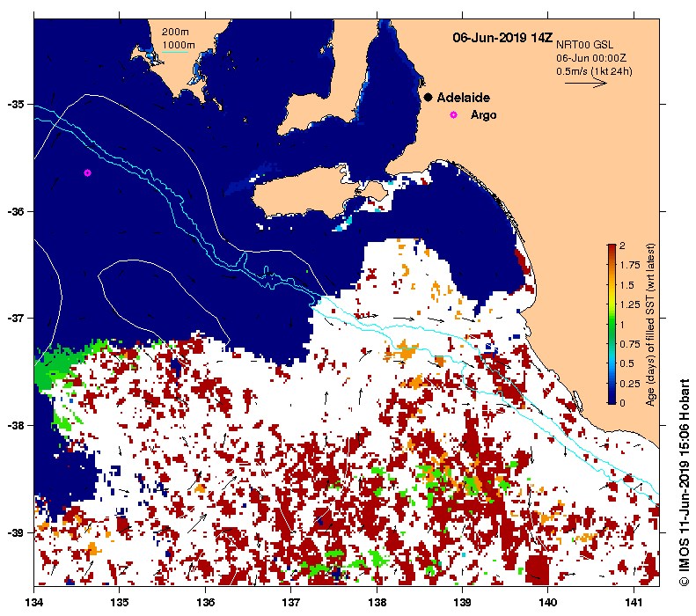696x616 pixels.
Task: Click the latitude axis label "-38"
Action: coord(16,425)
